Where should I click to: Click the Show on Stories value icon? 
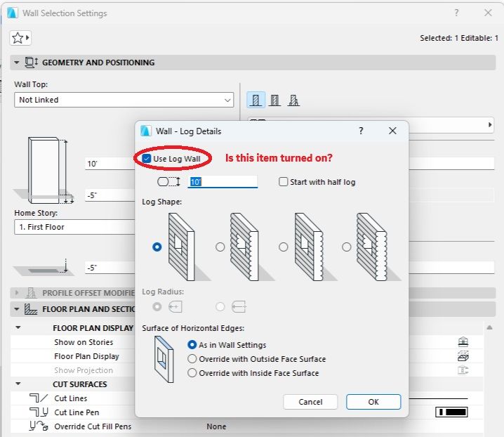(463, 341)
